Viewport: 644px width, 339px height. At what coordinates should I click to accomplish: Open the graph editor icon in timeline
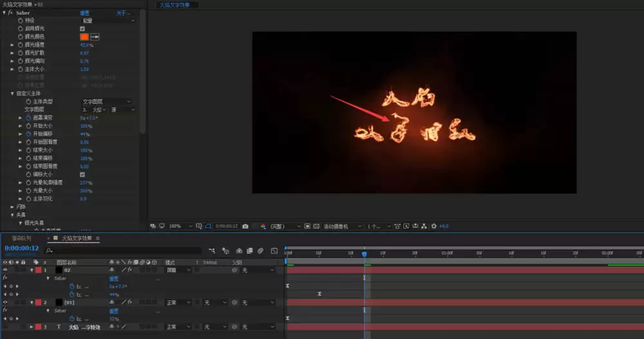tap(274, 251)
